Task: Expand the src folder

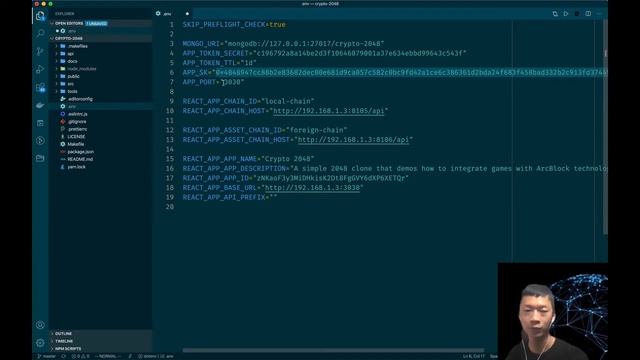Action: [71, 84]
